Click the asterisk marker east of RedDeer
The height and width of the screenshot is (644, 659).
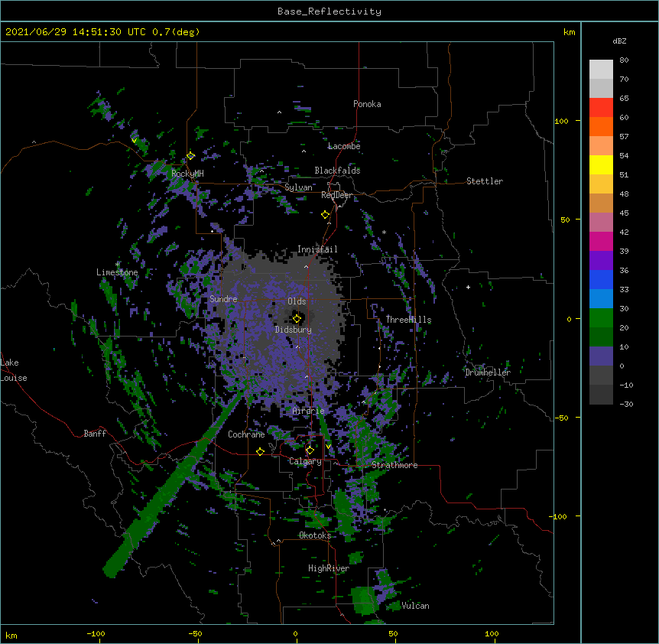tap(384, 232)
